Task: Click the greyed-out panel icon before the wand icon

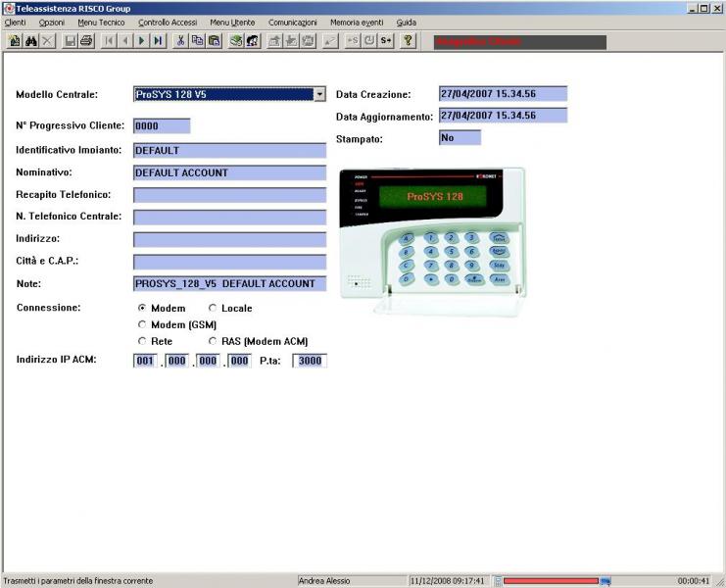Action: coord(308,41)
